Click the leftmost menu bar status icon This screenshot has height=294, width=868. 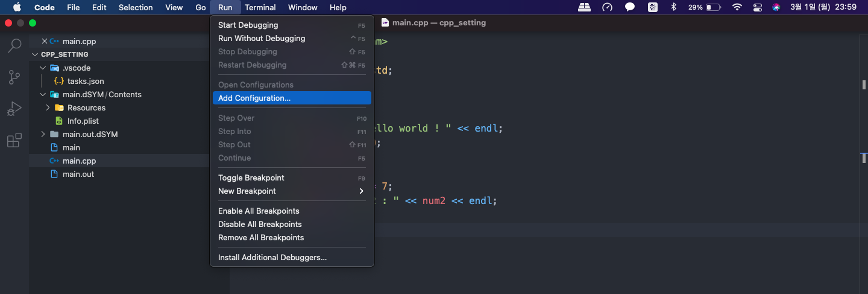[x=584, y=7]
